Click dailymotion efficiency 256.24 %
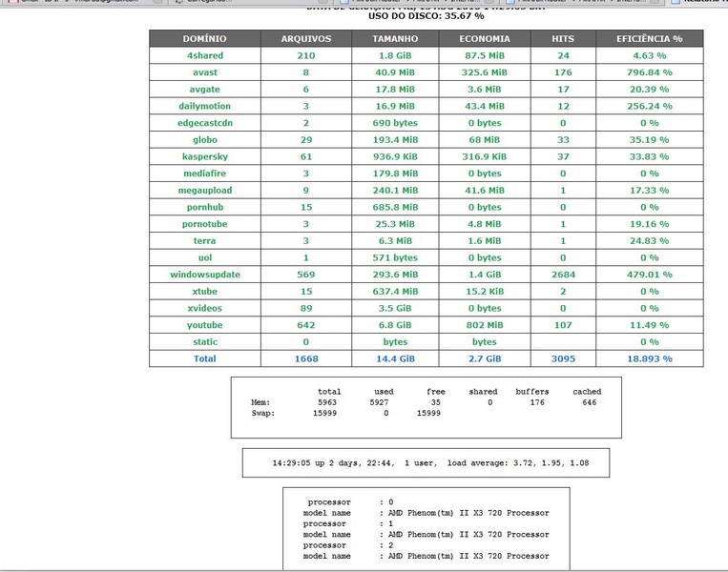Viewport: 728px width, 572px height. (x=650, y=106)
